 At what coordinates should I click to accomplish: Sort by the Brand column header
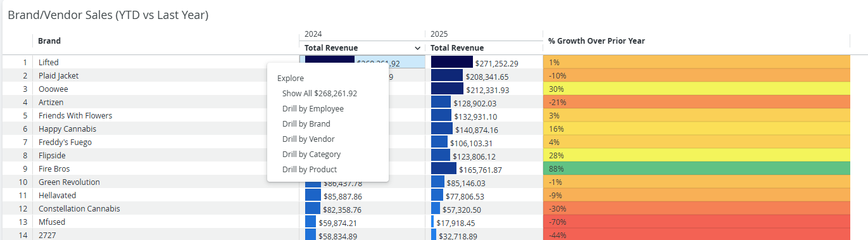click(x=49, y=41)
